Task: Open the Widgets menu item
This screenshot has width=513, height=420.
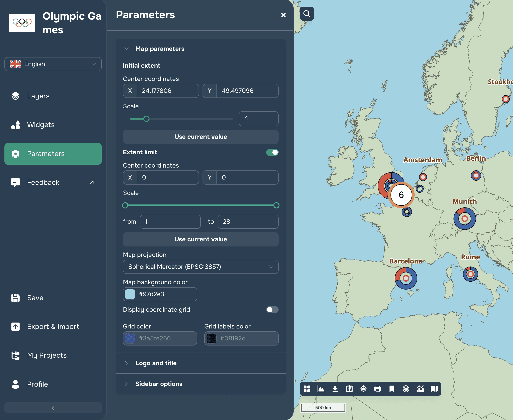Action: 41,125
